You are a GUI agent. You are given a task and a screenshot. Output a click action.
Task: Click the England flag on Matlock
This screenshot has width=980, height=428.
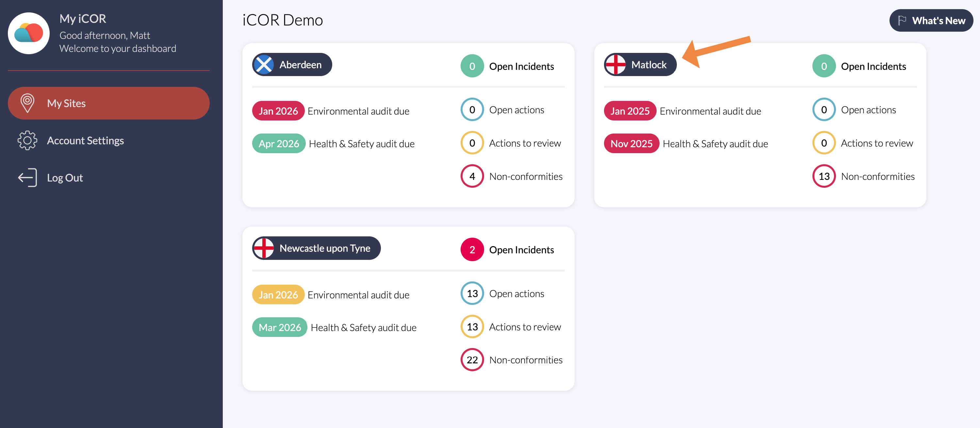tap(615, 65)
